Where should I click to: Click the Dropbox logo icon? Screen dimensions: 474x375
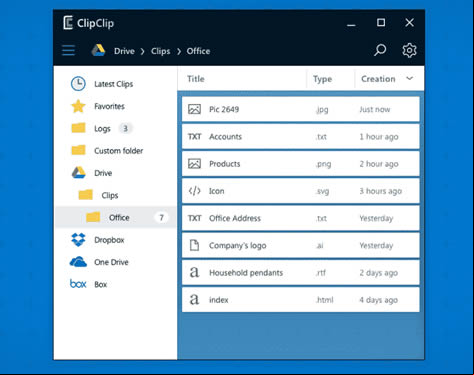coord(78,240)
